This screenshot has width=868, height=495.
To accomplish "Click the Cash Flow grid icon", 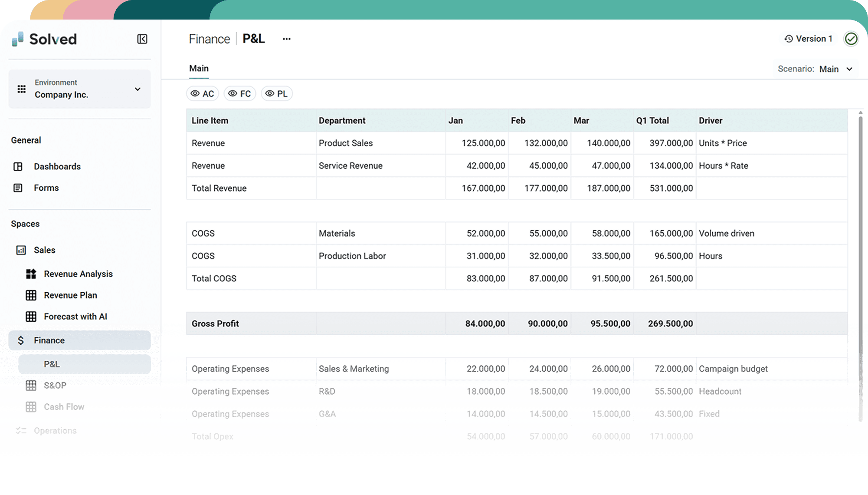I will point(31,407).
